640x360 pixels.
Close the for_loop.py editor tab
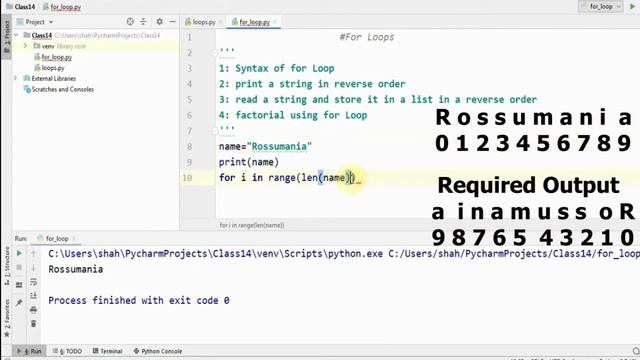pyautogui.click(x=276, y=22)
